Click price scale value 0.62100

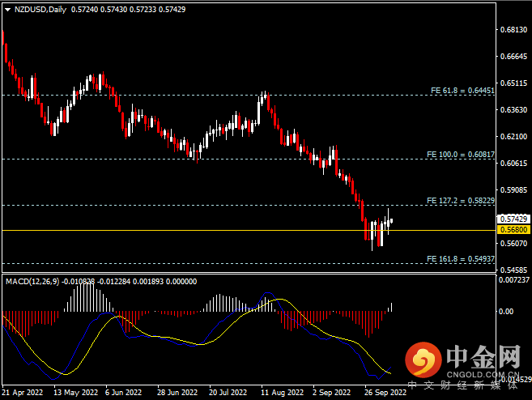pos(513,136)
